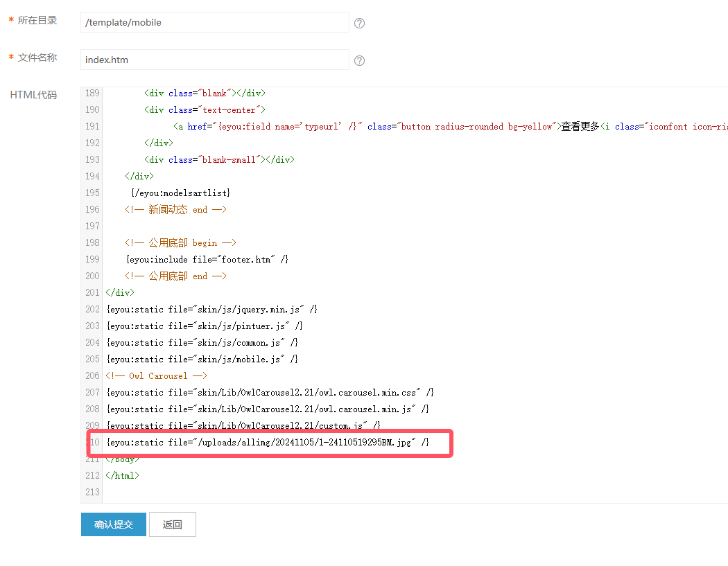Click the jquery.min.js static file line

[211, 309]
